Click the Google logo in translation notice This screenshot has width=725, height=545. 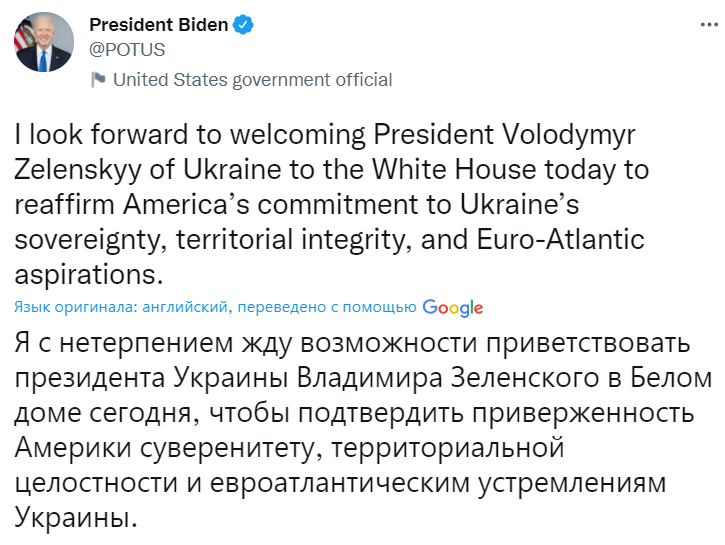coord(452,308)
